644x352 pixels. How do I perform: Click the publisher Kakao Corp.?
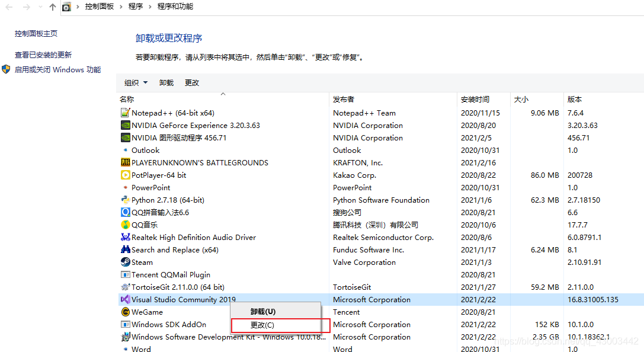tap(354, 175)
